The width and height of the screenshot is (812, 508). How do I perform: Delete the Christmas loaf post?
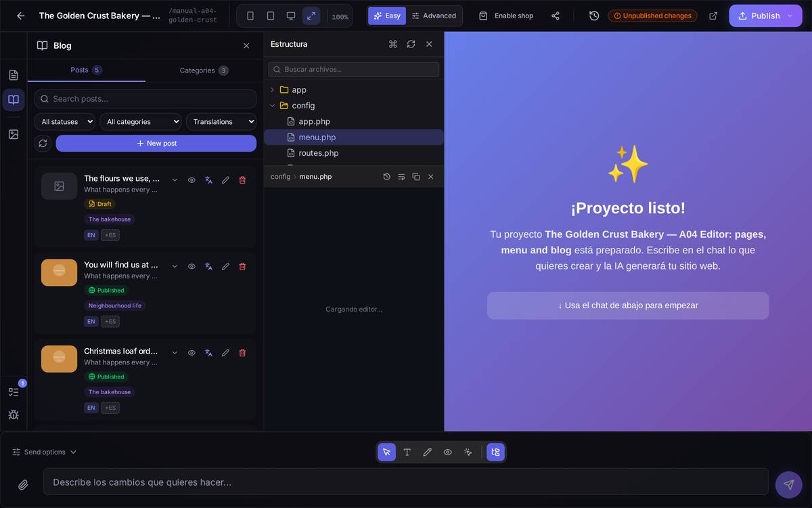242,353
